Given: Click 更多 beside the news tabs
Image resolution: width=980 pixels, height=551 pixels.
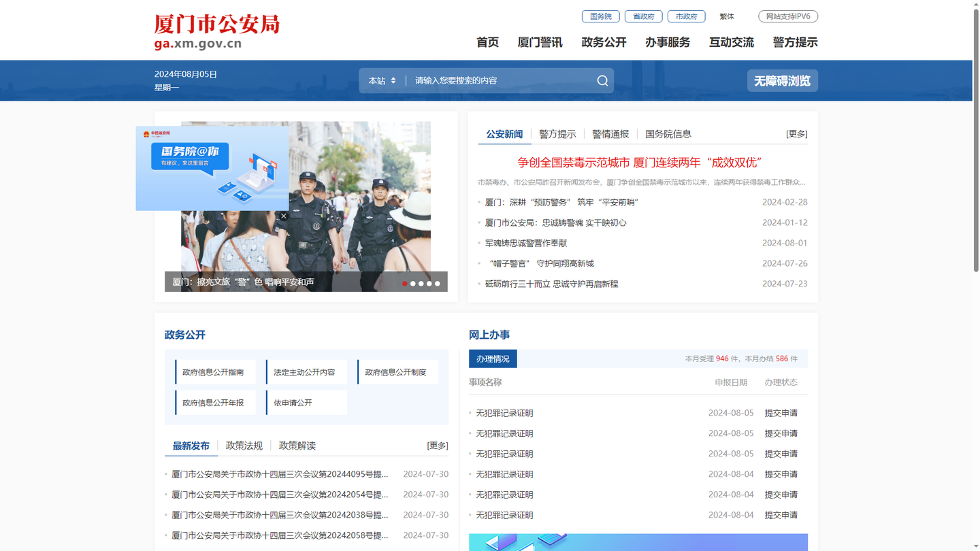Looking at the screenshot, I should click(x=797, y=134).
